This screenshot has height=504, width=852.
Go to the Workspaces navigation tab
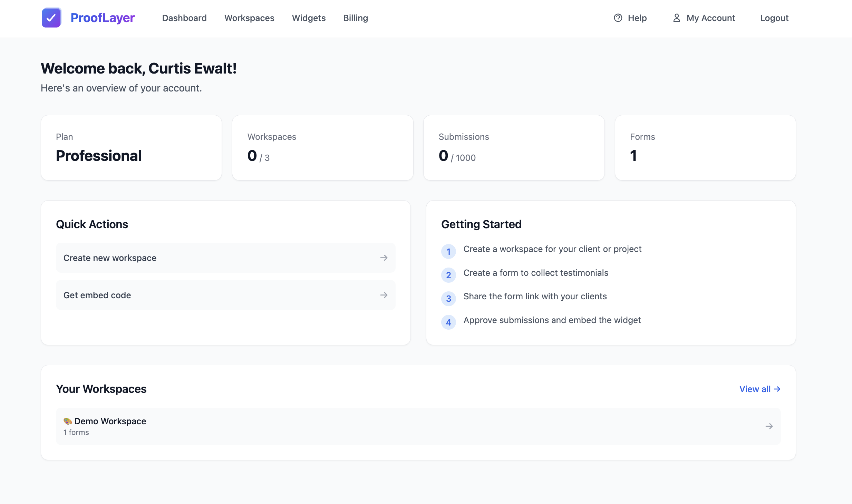(x=249, y=18)
